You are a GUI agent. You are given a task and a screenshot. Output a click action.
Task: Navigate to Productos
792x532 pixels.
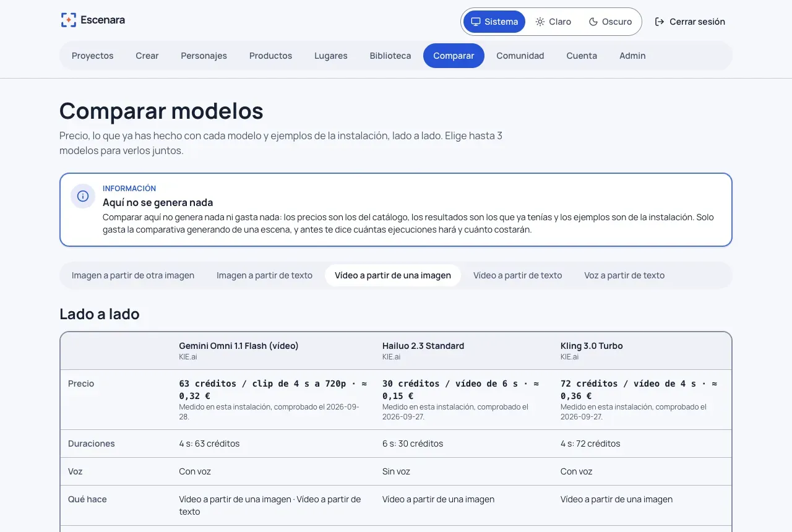click(x=270, y=56)
